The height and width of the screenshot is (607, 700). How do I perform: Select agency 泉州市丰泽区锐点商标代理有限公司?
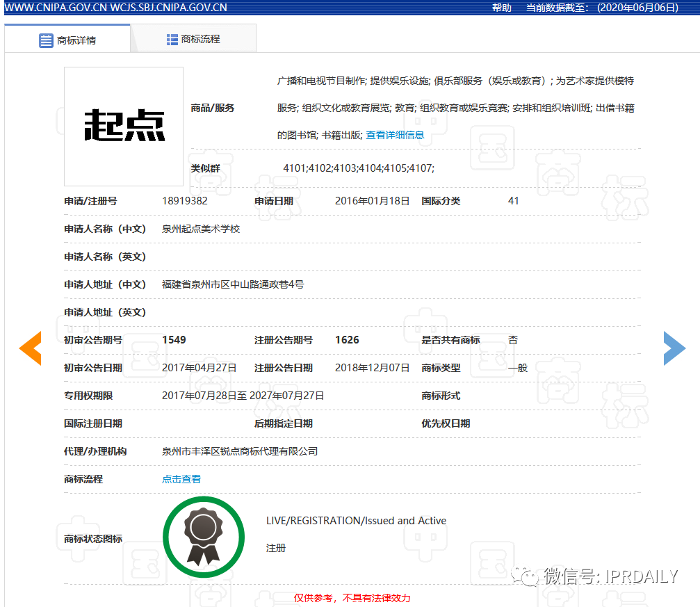[239, 451]
